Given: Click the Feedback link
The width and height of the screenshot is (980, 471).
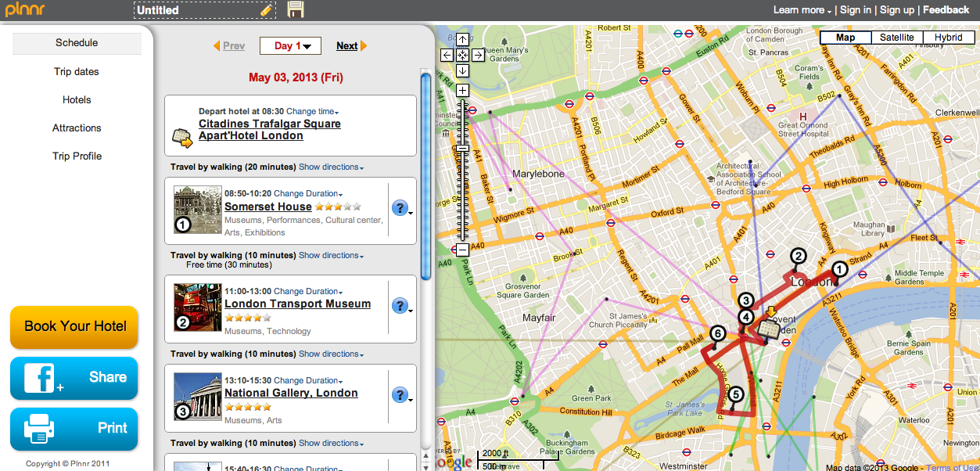Looking at the screenshot, I should pyautogui.click(x=946, y=10).
